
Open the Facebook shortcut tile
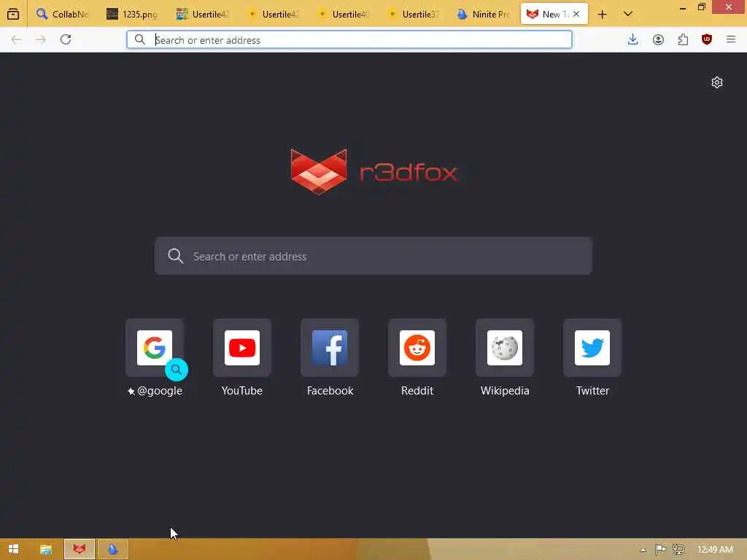(x=330, y=348)
